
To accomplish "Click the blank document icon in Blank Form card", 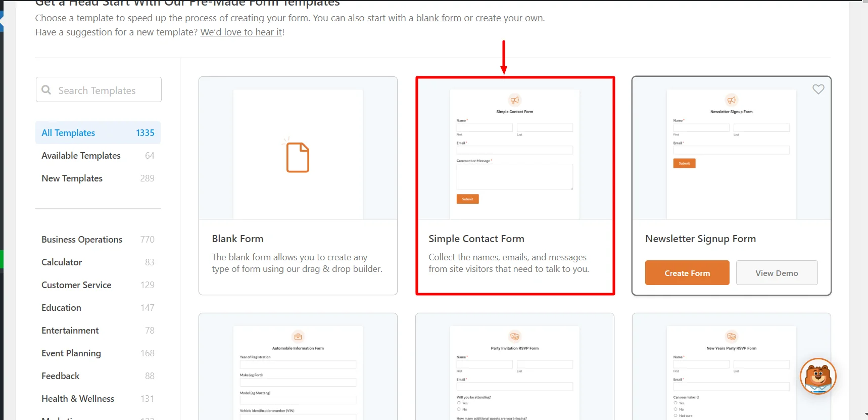I will (298, 157).
